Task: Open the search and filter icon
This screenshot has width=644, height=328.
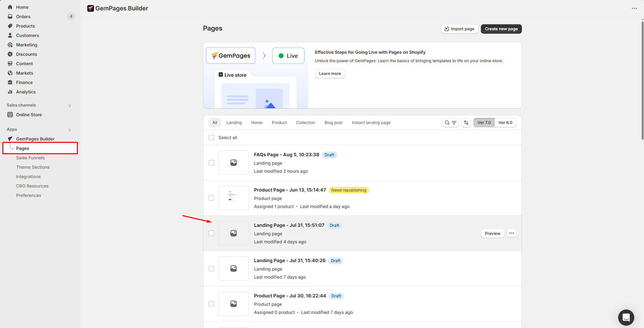Action: 450,123
